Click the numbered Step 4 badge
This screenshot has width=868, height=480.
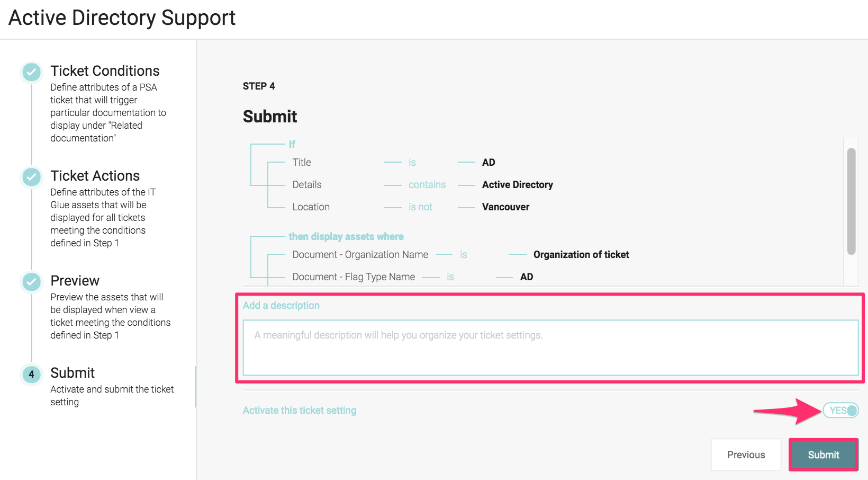[31, 375]
